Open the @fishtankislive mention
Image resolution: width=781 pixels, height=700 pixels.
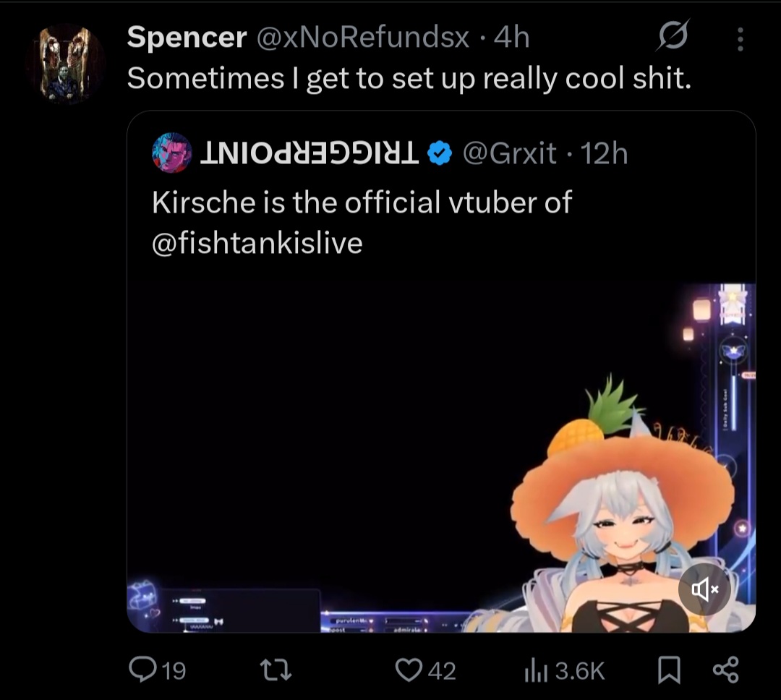point(257,243)
